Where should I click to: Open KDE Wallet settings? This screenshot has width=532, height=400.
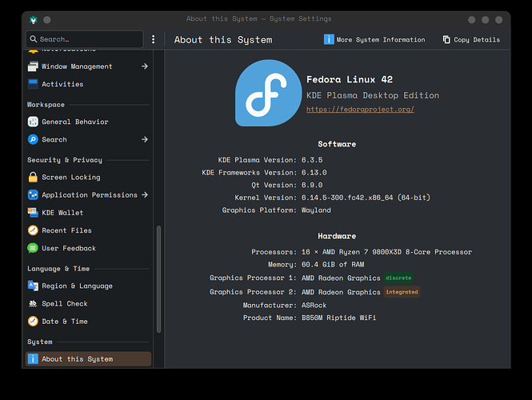(88, 213)
